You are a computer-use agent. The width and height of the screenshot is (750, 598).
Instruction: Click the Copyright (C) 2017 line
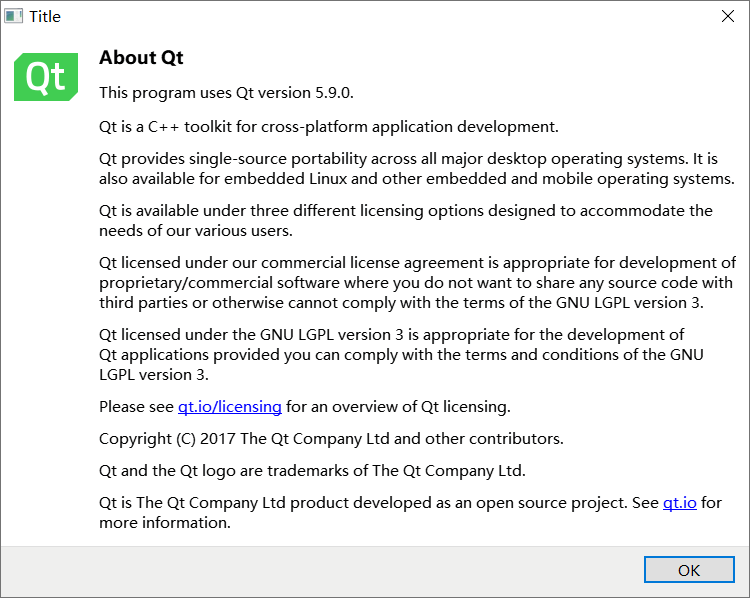coord(331,439)
